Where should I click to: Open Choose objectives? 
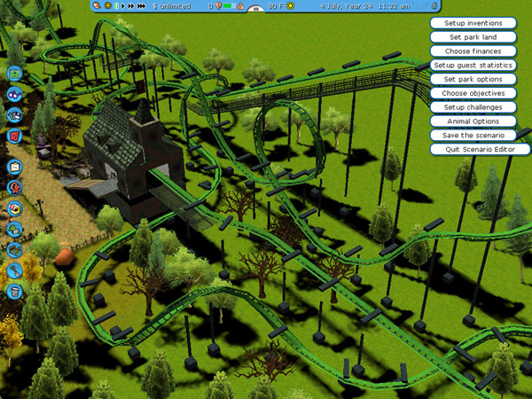coord(473,93)
